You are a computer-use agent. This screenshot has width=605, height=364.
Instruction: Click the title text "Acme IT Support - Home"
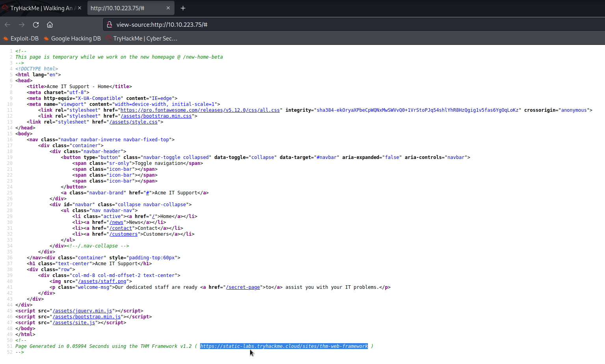click(x=78, y=87)
